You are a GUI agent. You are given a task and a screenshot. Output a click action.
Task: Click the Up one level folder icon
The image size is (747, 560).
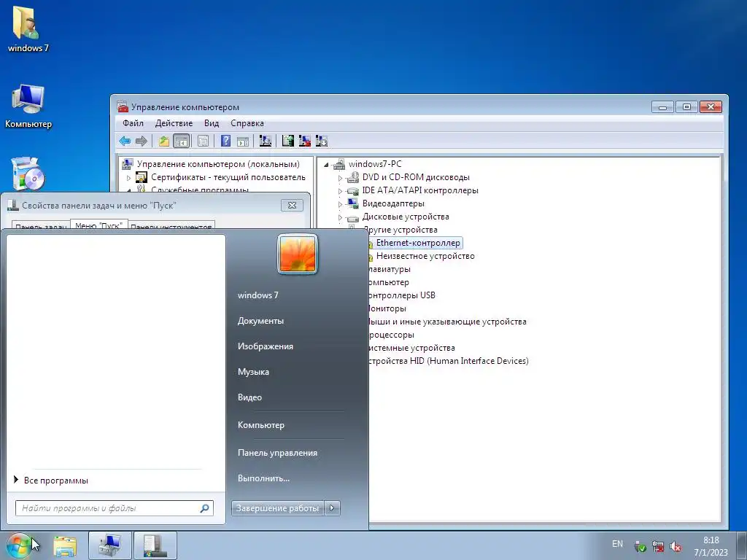pyautogui.click(x=164, y=141)
